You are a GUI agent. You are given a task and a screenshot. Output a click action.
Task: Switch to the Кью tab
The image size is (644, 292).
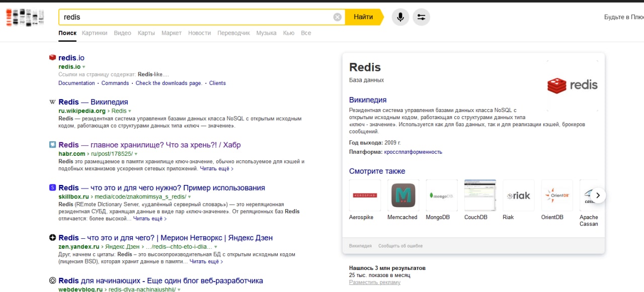[289, 33]
